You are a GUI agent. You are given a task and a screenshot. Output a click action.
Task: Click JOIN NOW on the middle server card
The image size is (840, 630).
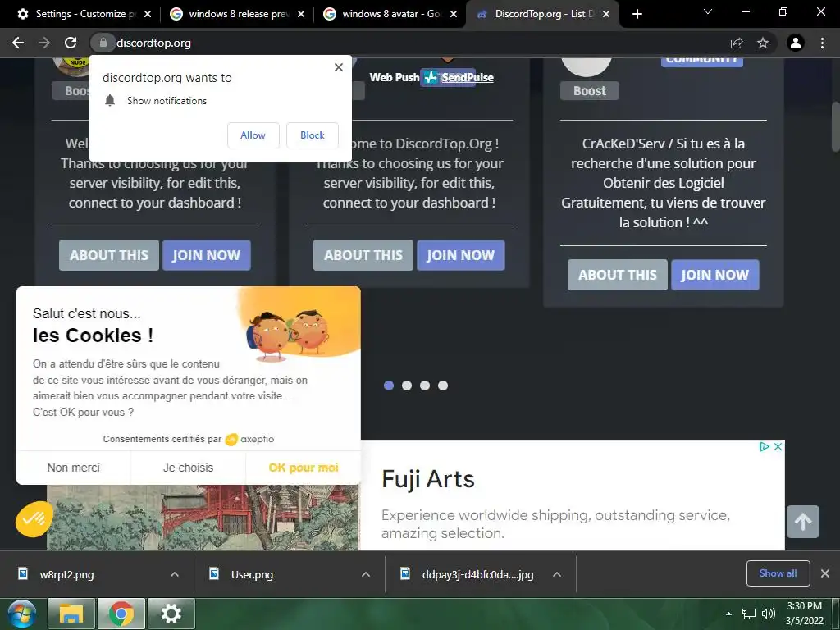[x=461, y=255]
